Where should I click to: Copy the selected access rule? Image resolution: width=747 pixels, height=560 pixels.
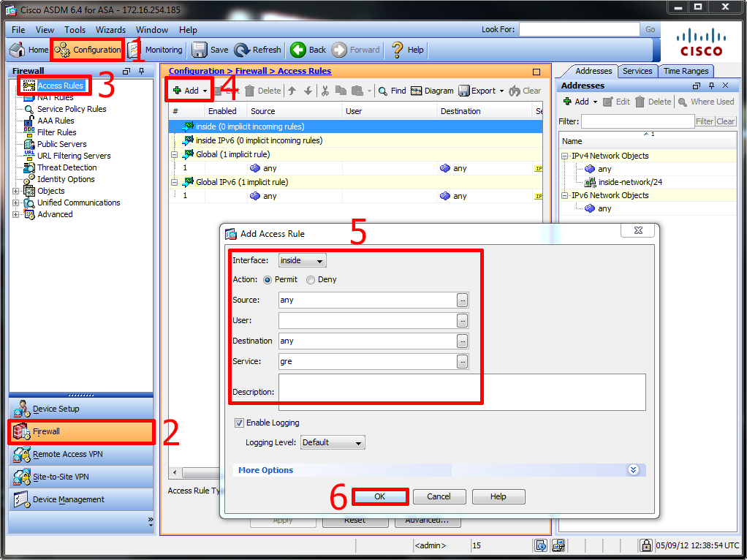click(341, 91)
